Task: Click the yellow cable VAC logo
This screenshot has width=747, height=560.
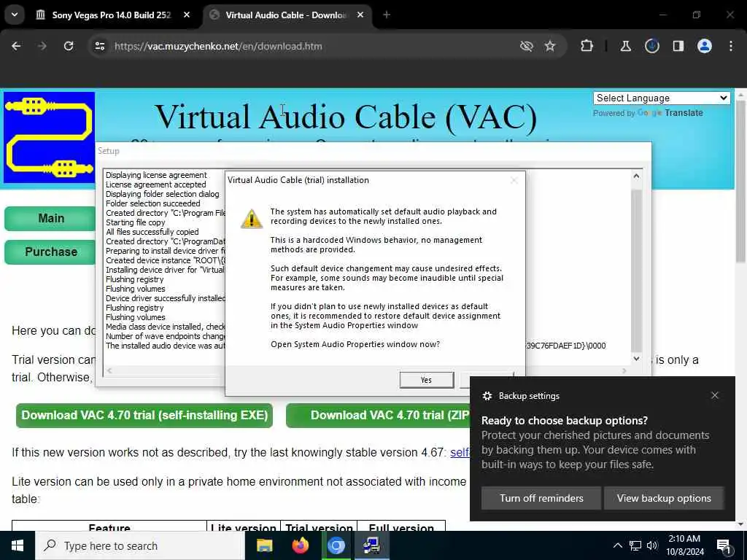Action: (49, 138)
